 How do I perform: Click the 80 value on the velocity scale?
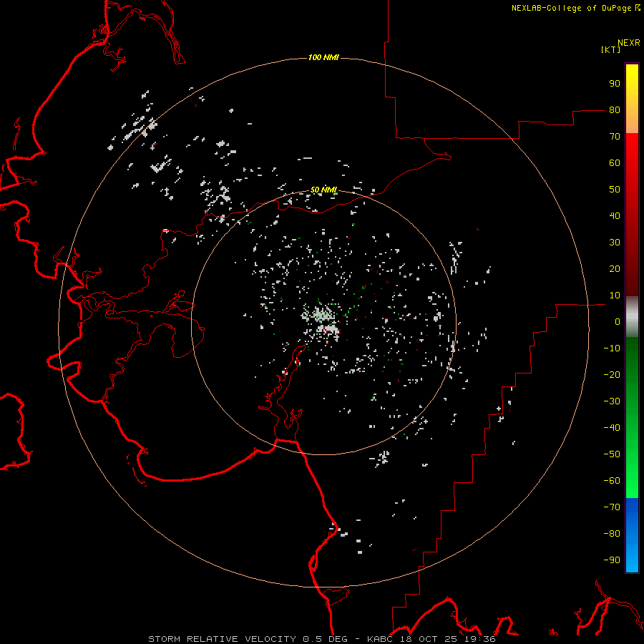pos(615,110)
